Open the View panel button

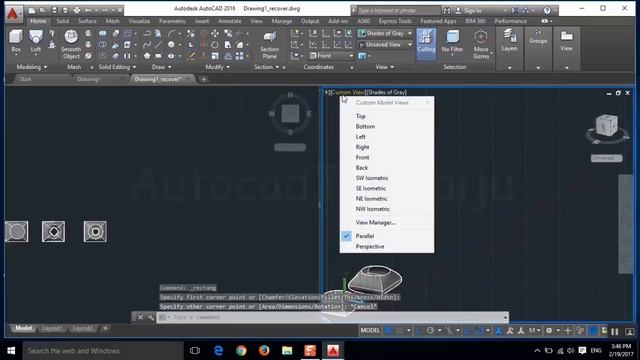(567, 41)
